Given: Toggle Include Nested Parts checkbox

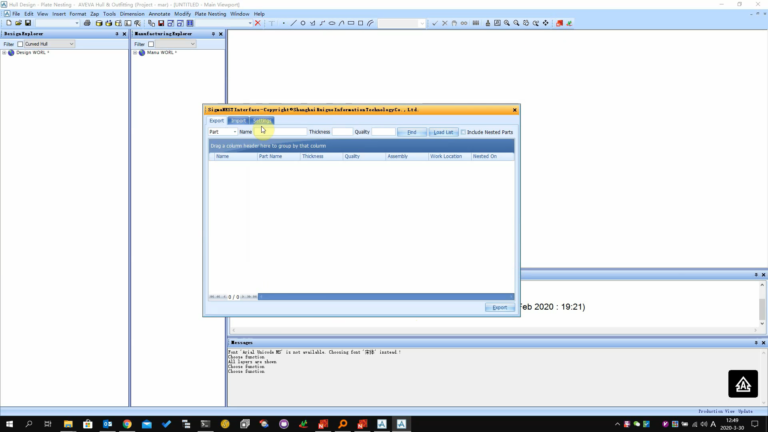Looking at the screenshot, I should [463, 132].
